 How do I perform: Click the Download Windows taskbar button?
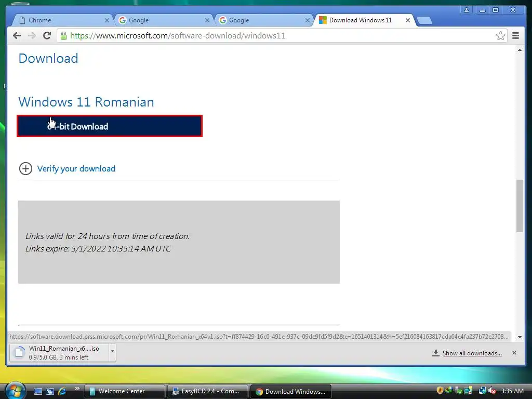pos(291,391)
